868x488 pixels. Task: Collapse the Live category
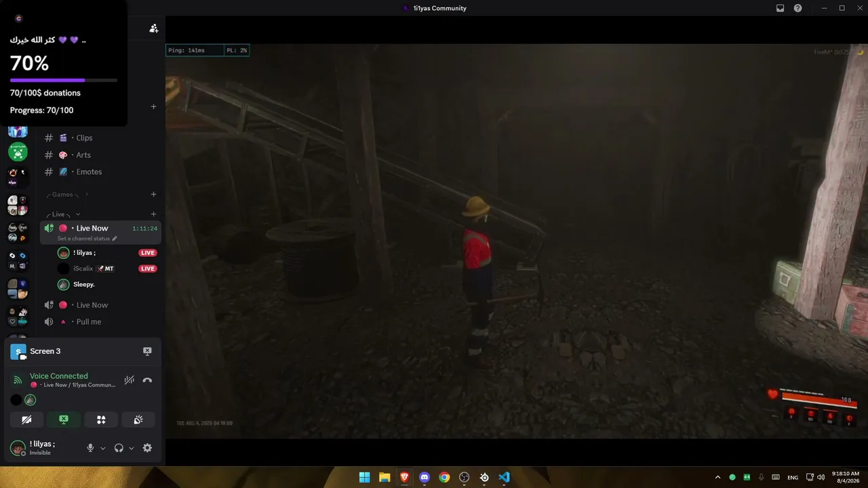(x=63, y=214)
